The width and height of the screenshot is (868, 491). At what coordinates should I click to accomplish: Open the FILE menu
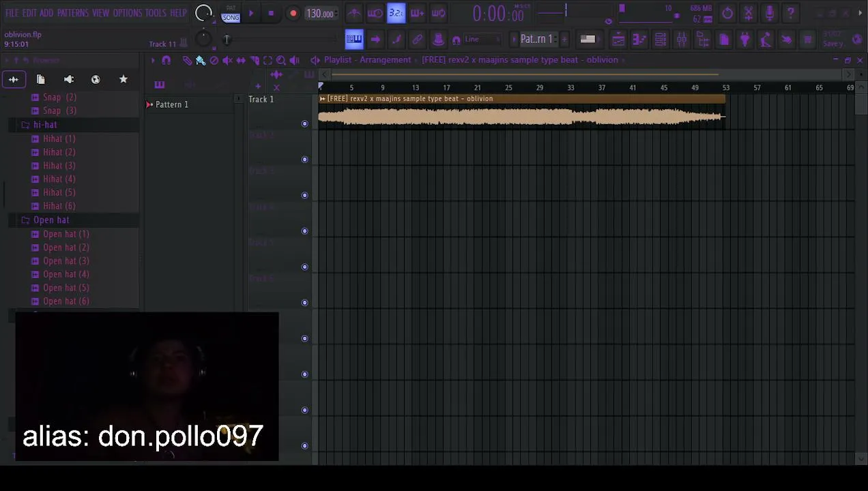12,13
